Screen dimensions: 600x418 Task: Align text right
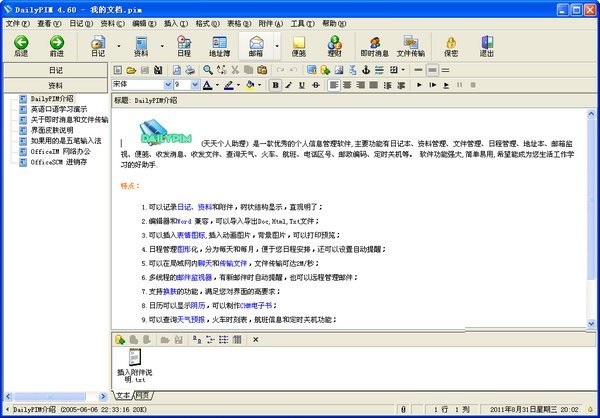(360, 85)
